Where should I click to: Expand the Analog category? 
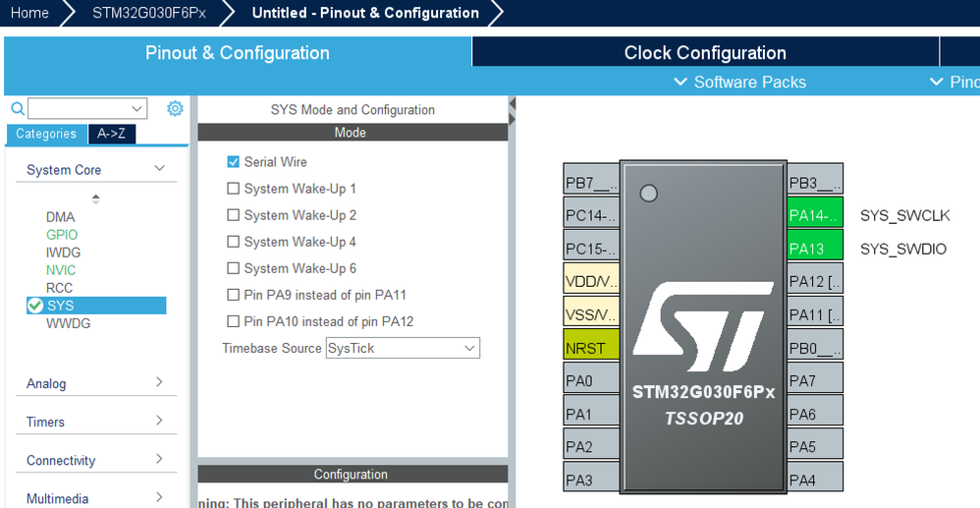pos(159,381)
